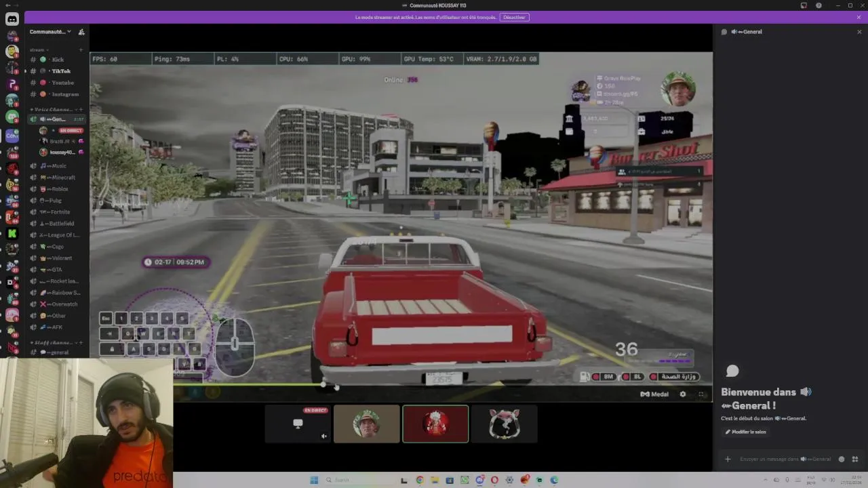Add a channel to Staff channels category
The width and height of the screenshot is (868, 488).
click(81, 343)
